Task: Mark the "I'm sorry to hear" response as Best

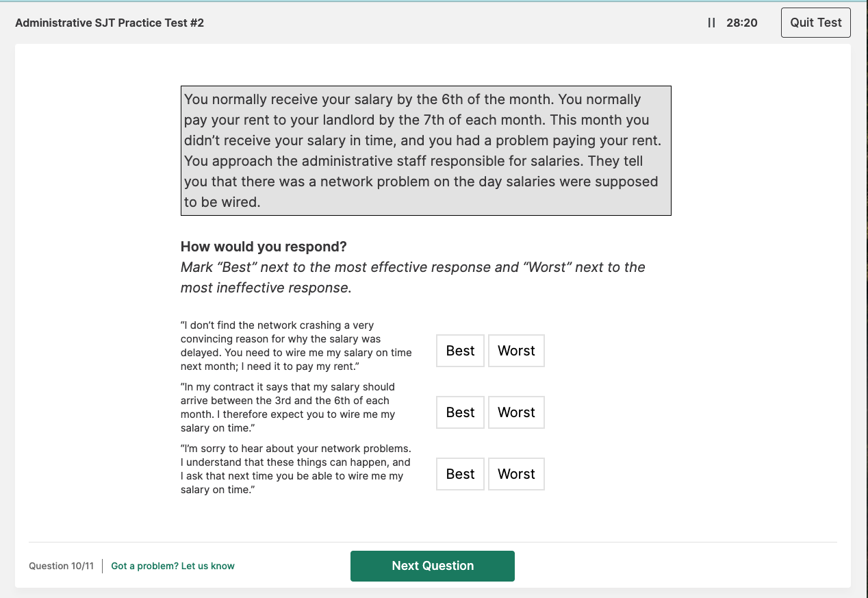Action: pos(460,474)
